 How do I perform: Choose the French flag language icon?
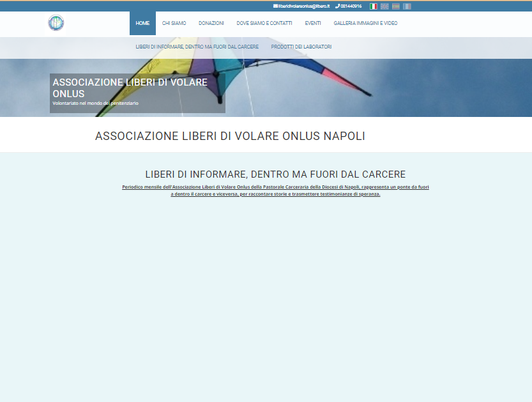click(407, 6)
